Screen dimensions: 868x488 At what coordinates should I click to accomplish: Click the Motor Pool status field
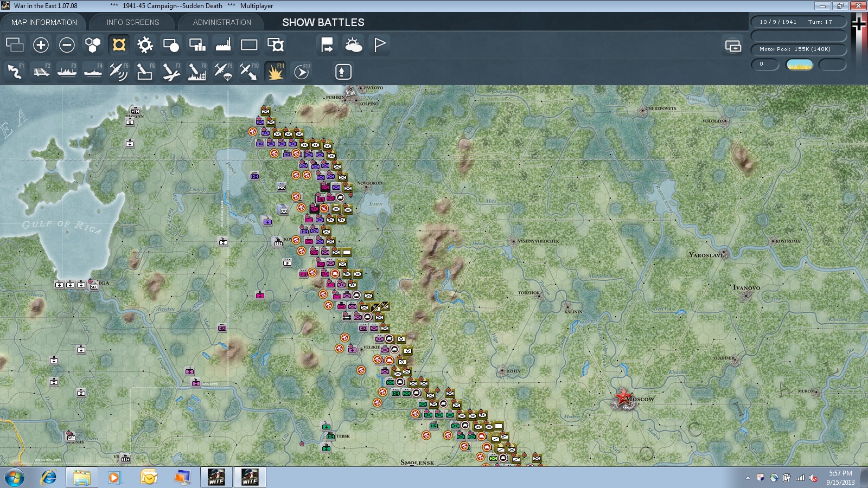(799, 49)
